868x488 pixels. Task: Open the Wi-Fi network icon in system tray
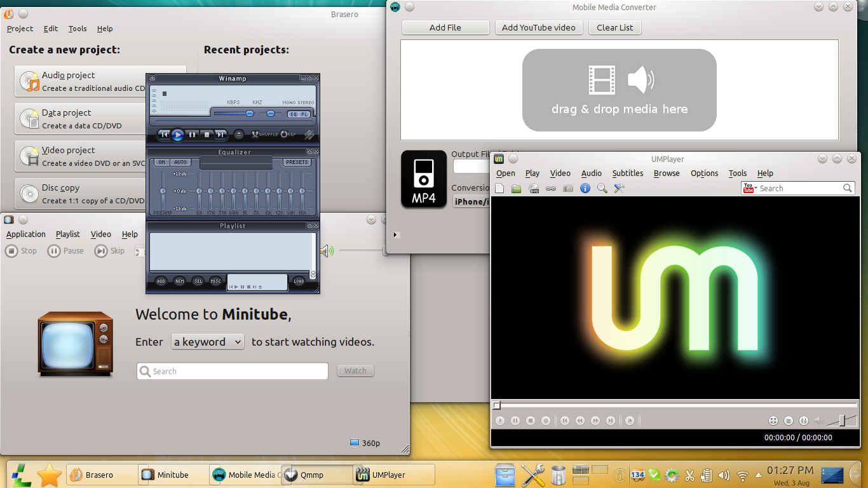tap(742, 475)
